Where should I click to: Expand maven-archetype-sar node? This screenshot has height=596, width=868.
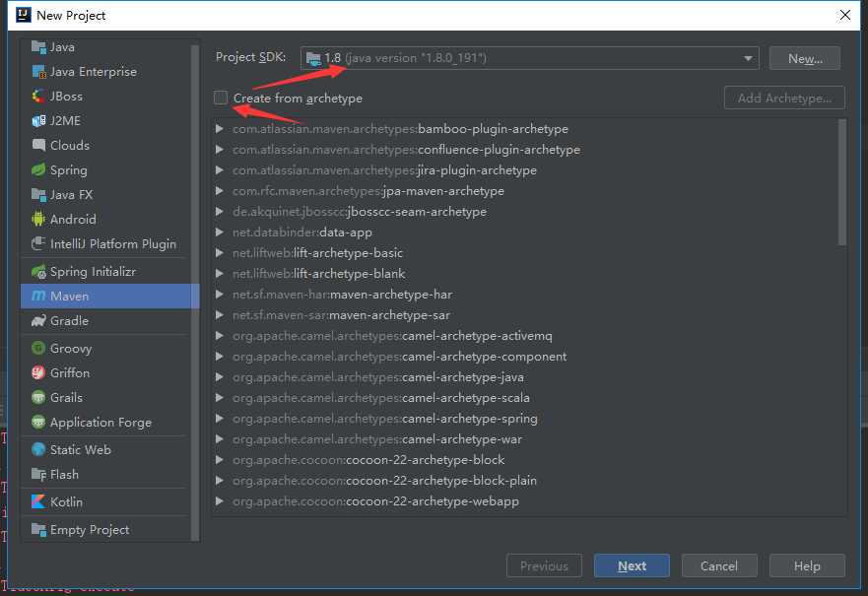[x=219, y=315]
